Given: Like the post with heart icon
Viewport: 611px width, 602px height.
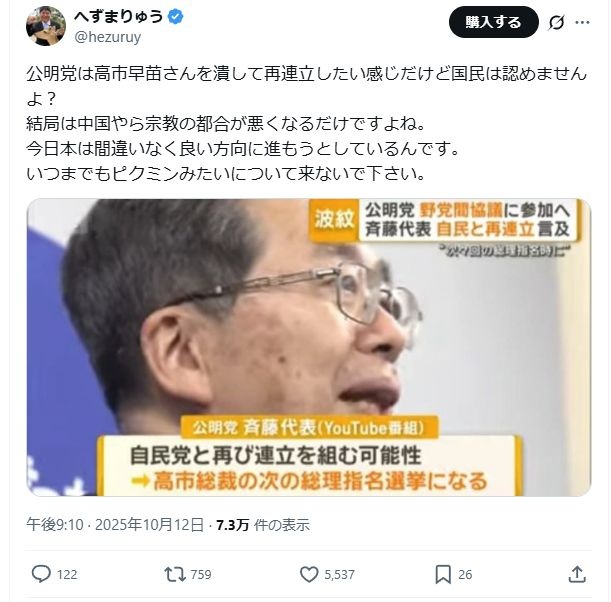Looking at the screenshot, I should pyautogui.click(x=309, y=574).
